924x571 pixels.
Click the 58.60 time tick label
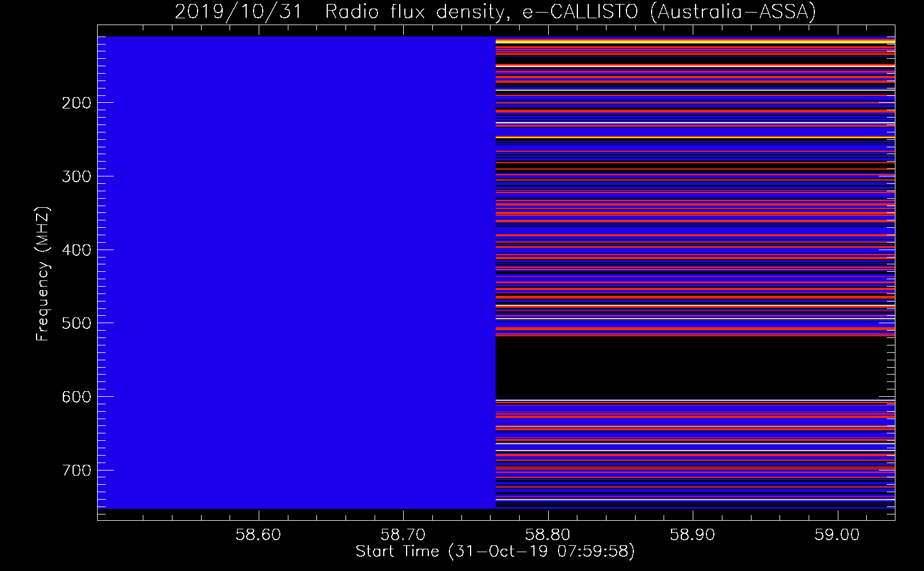point(259,534)
